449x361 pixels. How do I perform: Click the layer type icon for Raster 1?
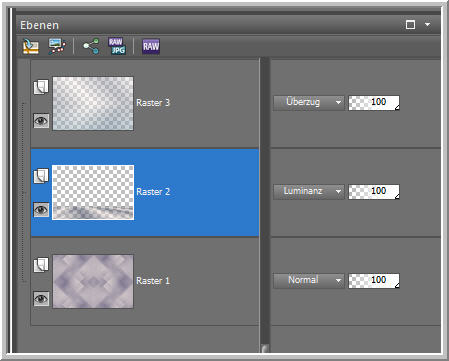41,265
